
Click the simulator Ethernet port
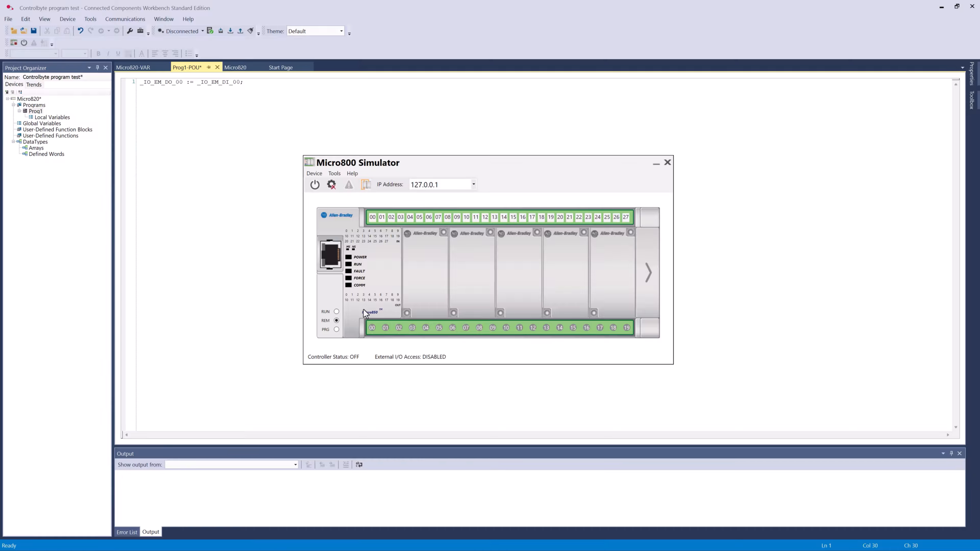tap(330, 254)
